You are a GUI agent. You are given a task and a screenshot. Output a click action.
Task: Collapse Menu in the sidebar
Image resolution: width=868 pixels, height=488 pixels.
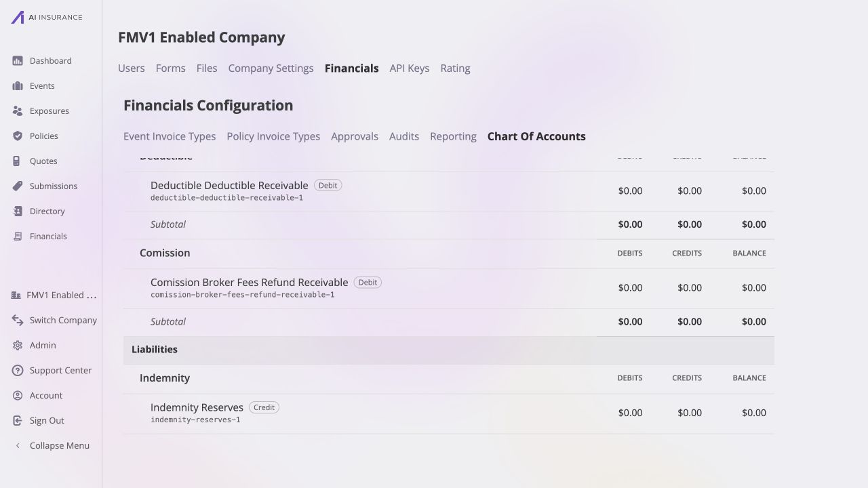[60, 446]
